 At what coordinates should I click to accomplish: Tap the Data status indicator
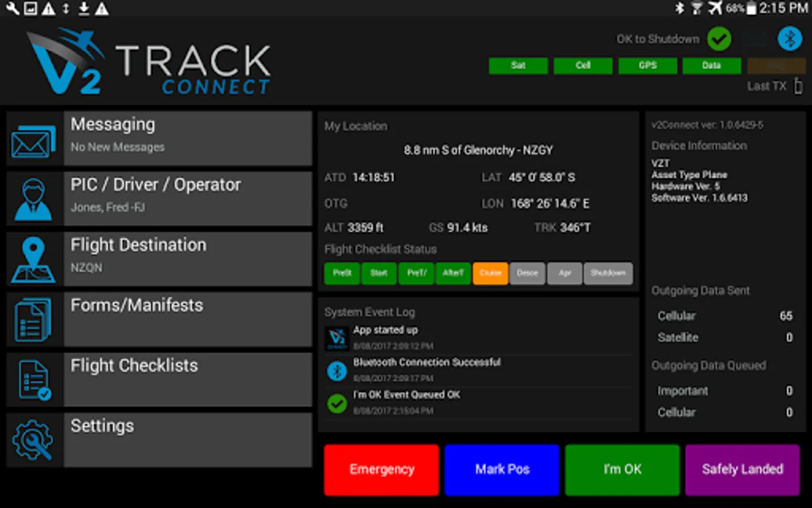712,65
